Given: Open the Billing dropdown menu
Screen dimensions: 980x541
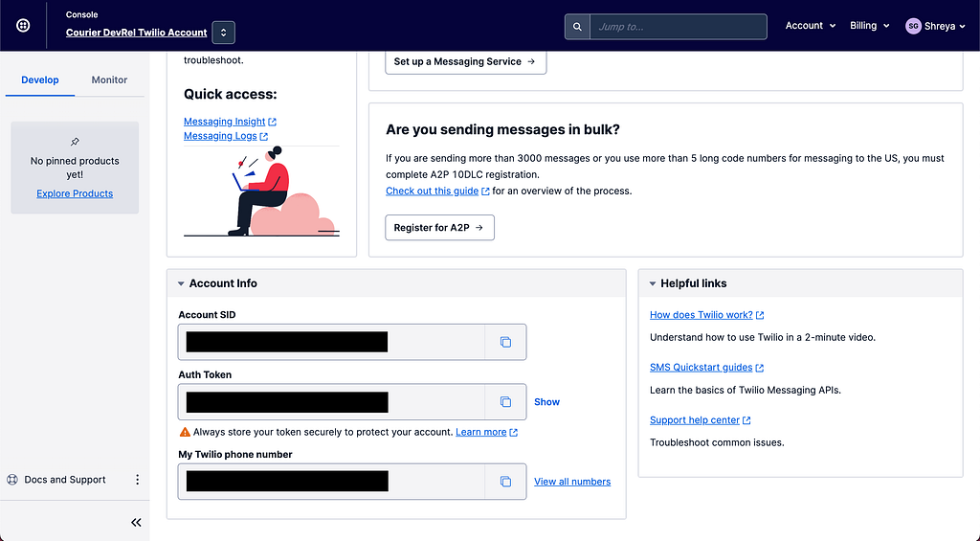Looking at the screenshot, I should click(869, 26).
